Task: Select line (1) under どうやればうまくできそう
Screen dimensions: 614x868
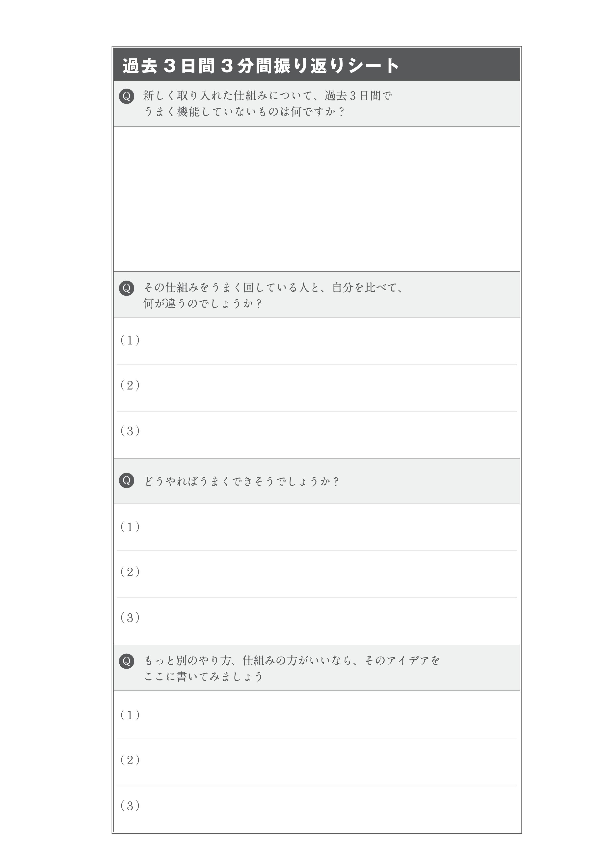Action: click(317, 527)
